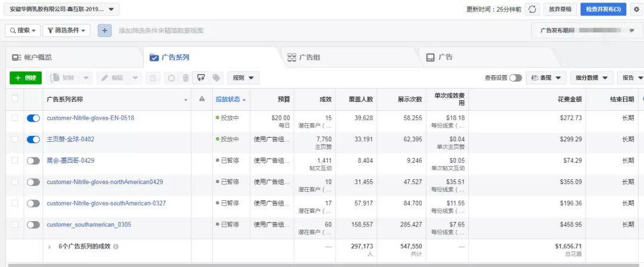Open the 规则 dropdown
Screen dimensions: 644x267
click(243, 77)
